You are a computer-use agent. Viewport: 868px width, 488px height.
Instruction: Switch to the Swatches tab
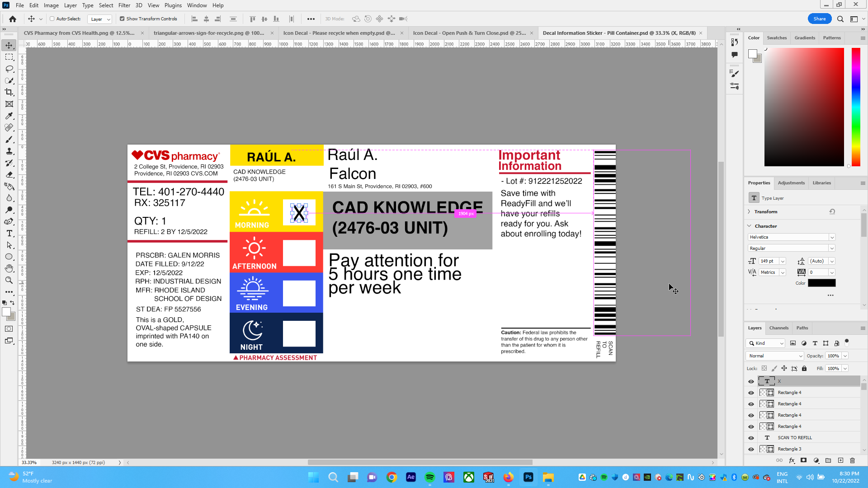[x=777, y=38]
